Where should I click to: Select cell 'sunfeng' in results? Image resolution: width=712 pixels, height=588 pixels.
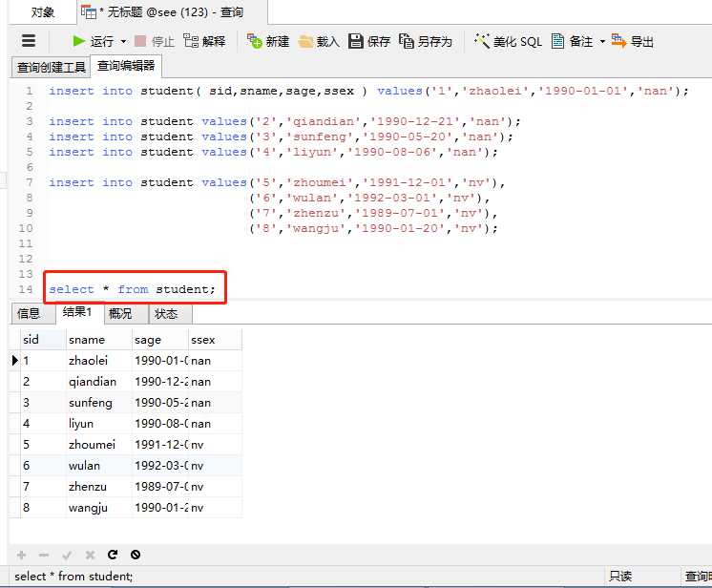pos(98,402)
